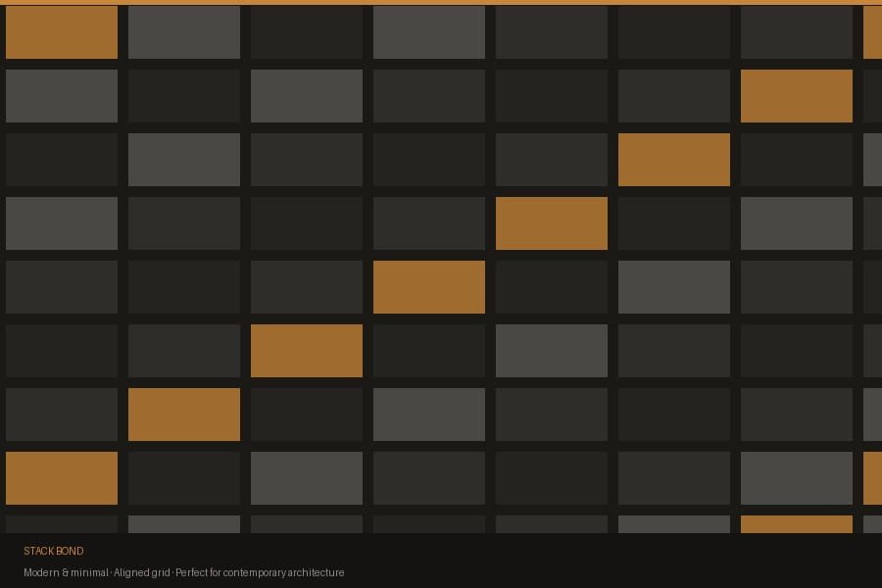This screenshot has width=882, height=588.
Task: Click the fourth-column light gray tile in top row
Action: tap(428, 32)
